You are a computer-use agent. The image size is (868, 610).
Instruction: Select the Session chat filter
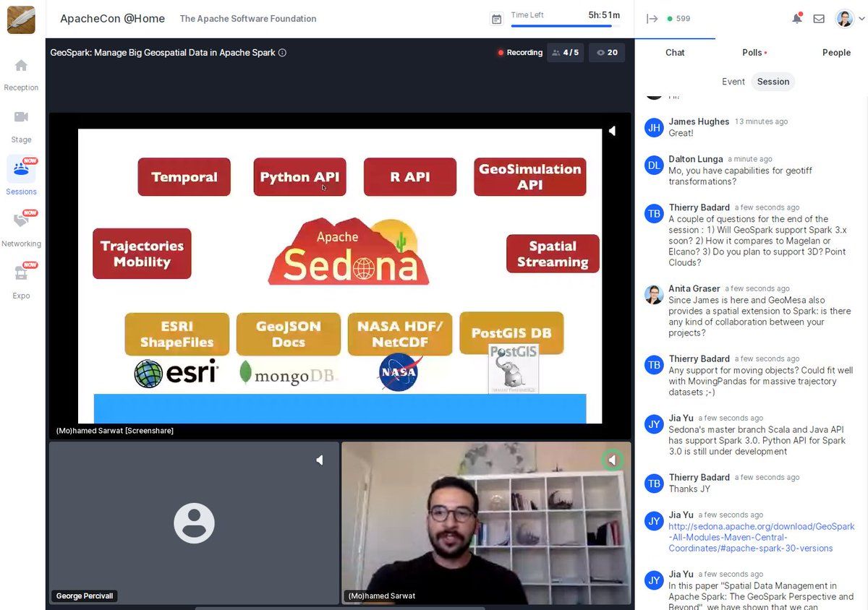click(773, 82)
